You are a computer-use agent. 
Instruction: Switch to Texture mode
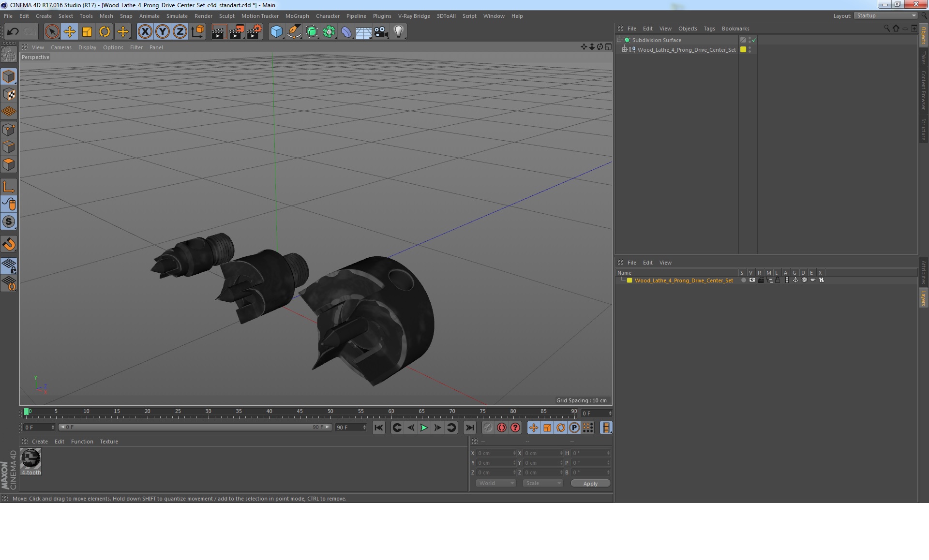(9, 94)
